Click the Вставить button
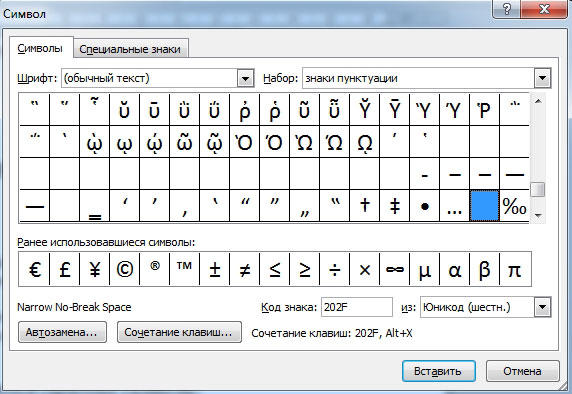The height and width of the screenshot is (394, 572). point(438,371)
